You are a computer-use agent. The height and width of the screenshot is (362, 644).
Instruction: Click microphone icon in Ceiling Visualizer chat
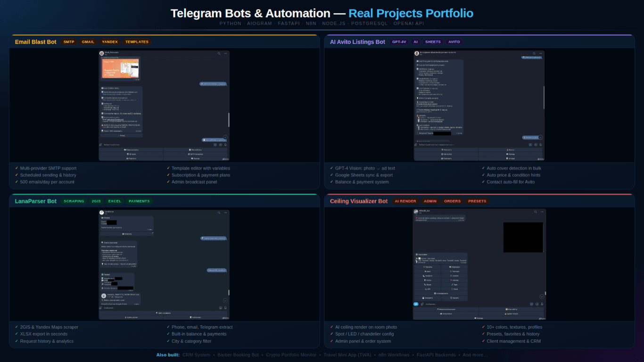tap(541, 304)
